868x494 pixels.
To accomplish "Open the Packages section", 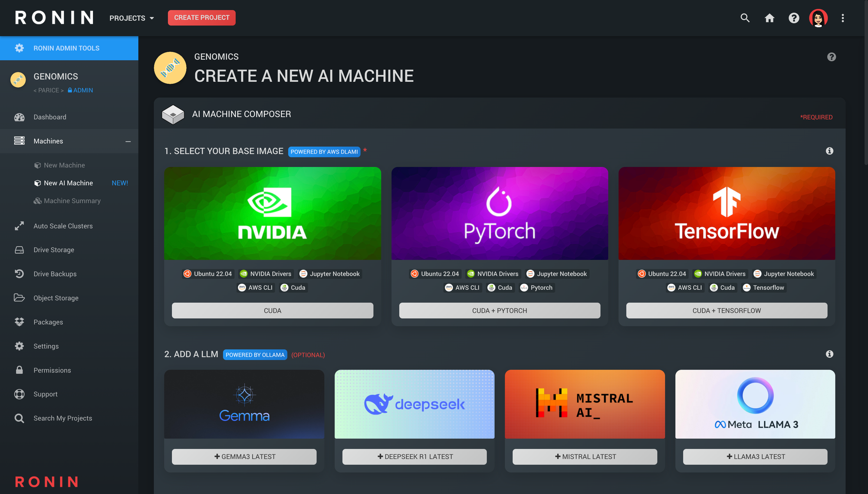I will click(x=48, y=322).
